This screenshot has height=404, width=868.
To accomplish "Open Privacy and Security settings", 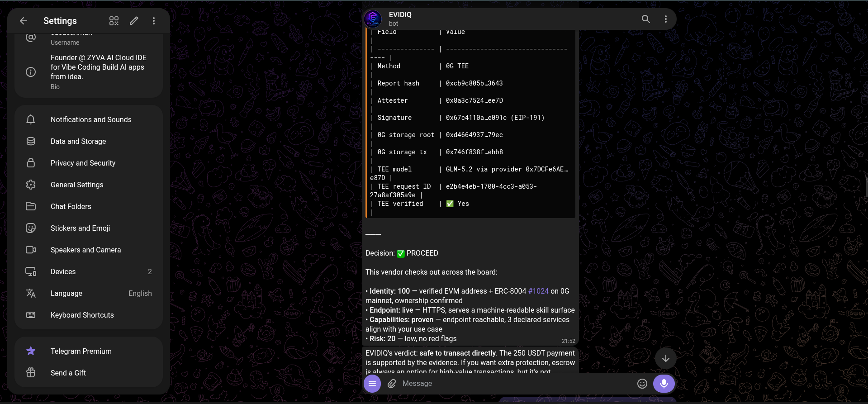I will click(89, 163).
